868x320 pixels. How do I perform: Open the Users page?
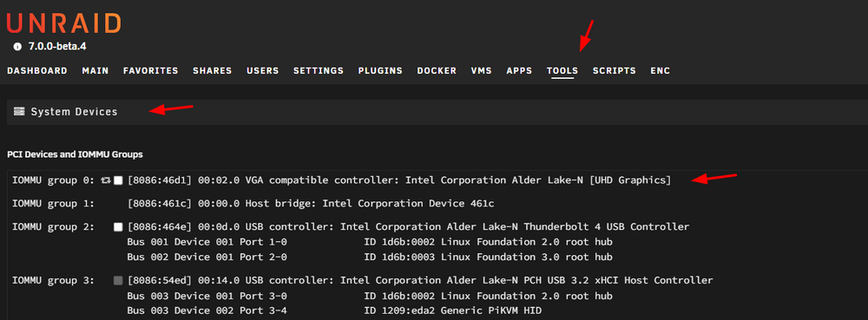click(x=262, y=71)
